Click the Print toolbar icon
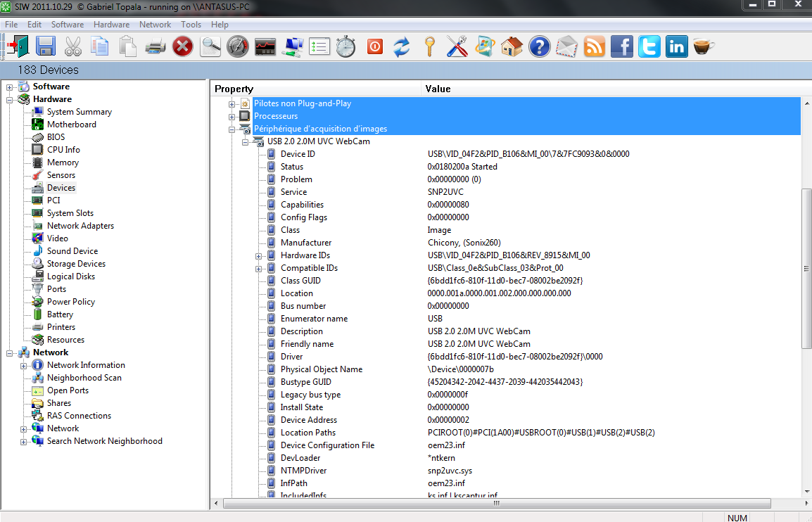The height and width of the screenshot is (522, 812). [x=155, y=47]
